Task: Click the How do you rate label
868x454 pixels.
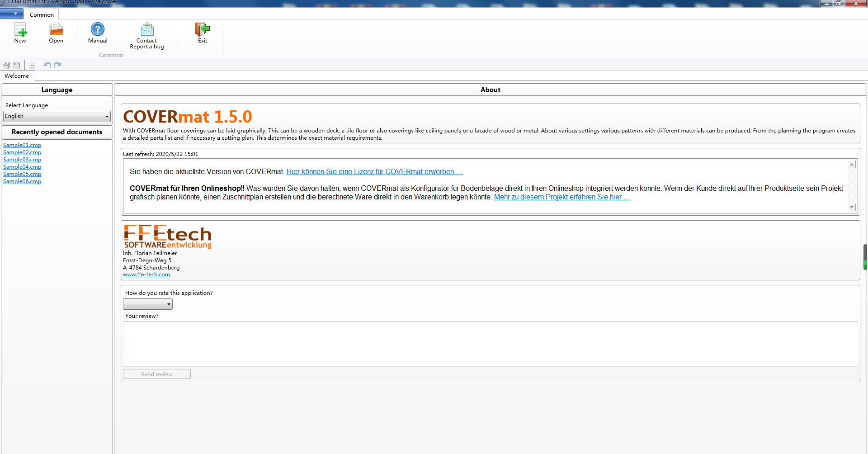Action: tap(169, 293)
